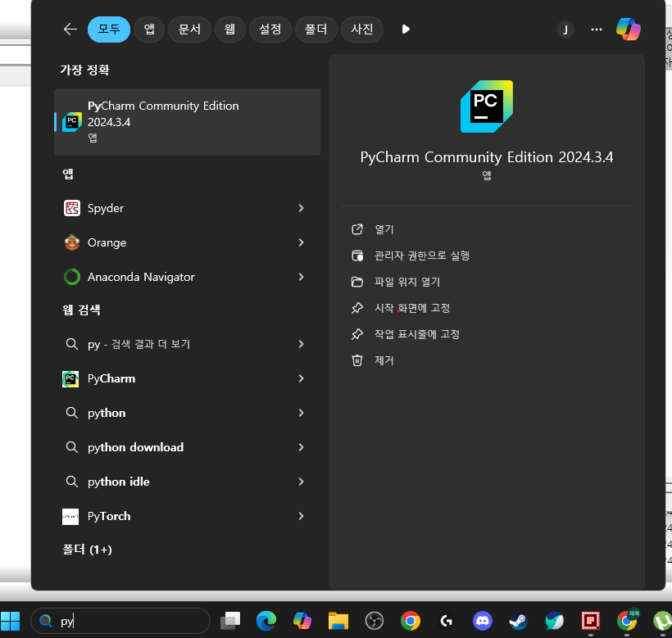Switch to the 설정 filter tab
The height and width of the screenshot is (638, 672).
(x=270, y=29)
